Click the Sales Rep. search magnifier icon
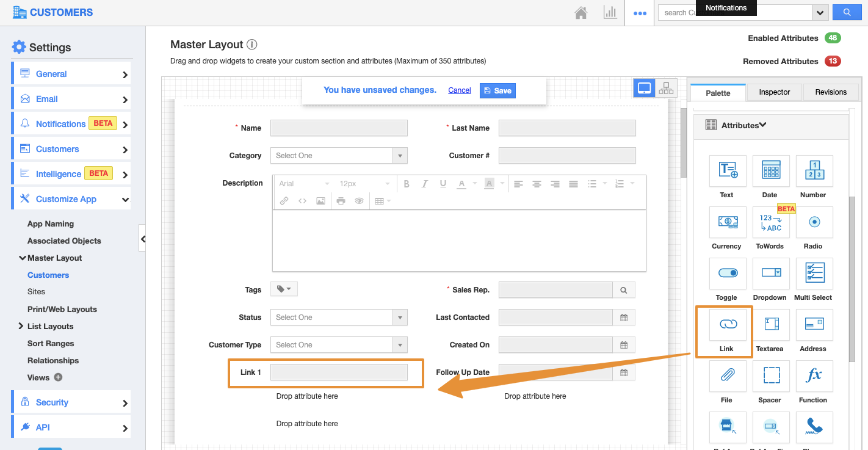This screenshot has height=450, width=868. [x=624, y=290]
